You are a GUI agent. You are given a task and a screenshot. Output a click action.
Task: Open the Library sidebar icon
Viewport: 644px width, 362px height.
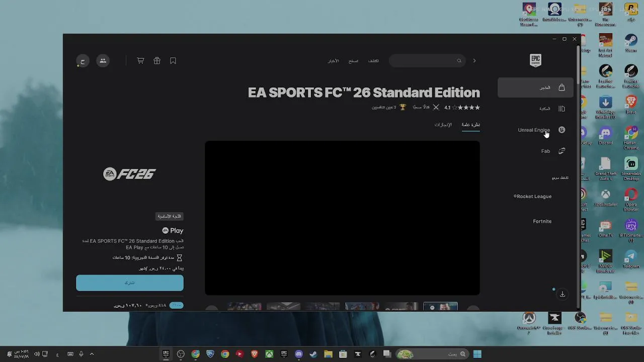pos(561,109)
